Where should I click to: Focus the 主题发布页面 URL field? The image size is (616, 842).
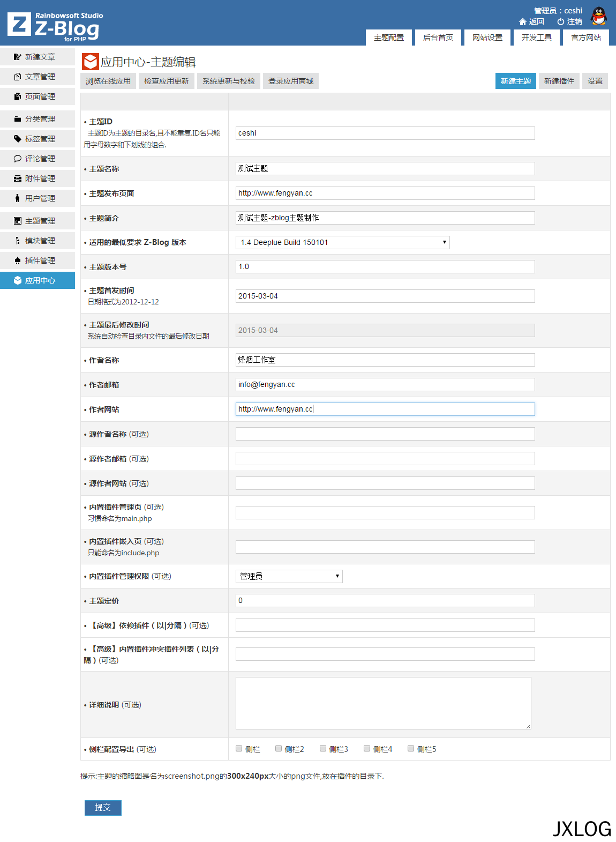[385, 193]
